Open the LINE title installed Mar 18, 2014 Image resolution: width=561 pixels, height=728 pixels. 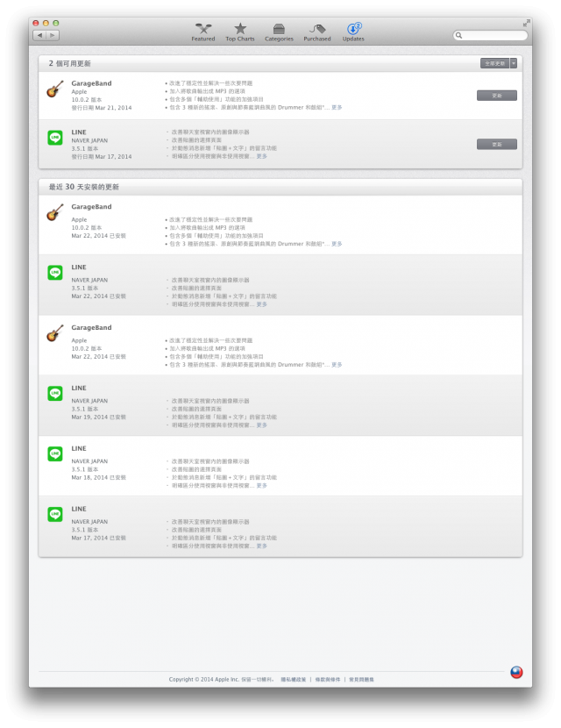(x=79, y=448)
